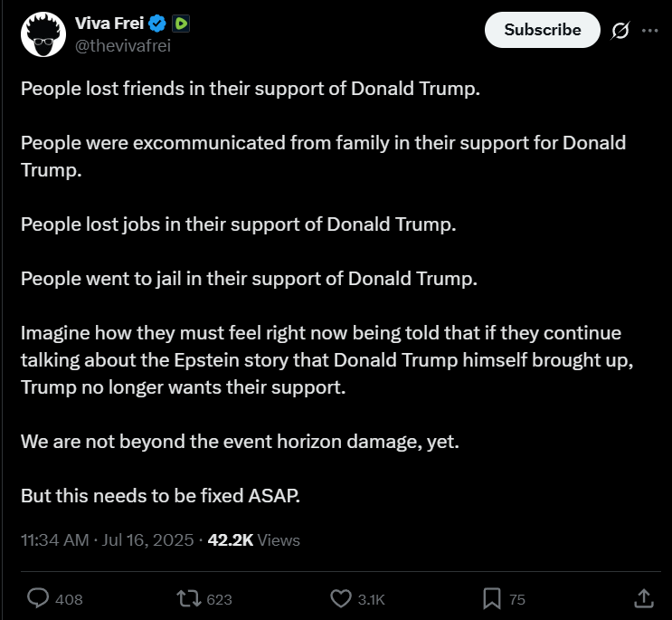This screenshot has height=620, width=672.
Task: Open the @thevivafrei handle link
Action: [122, 46]
